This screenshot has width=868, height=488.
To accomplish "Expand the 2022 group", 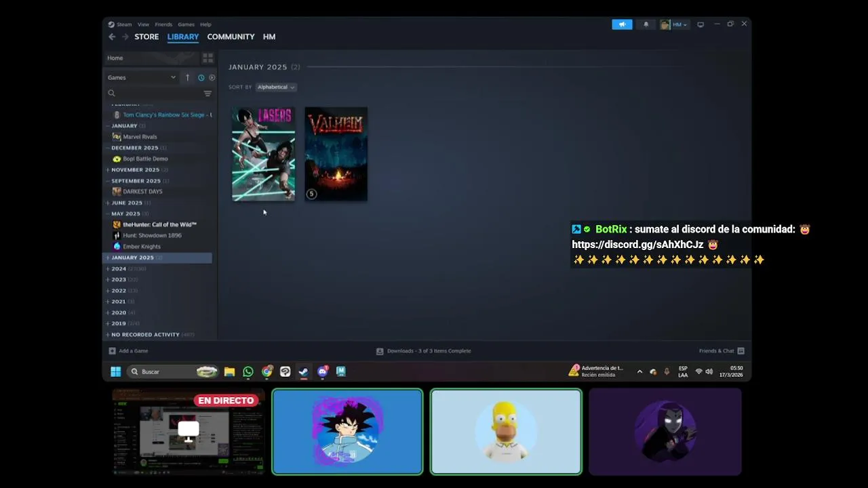I will click(x=108, y=291).
